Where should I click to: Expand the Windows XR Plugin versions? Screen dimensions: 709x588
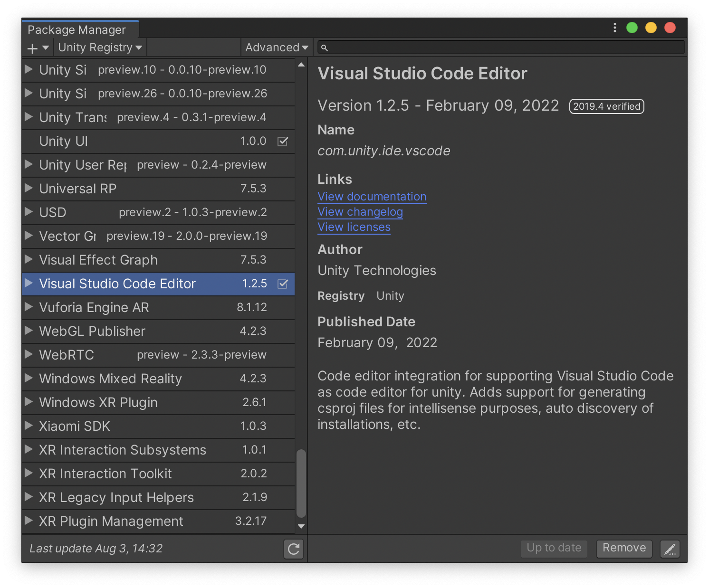[x=29, y=402]
